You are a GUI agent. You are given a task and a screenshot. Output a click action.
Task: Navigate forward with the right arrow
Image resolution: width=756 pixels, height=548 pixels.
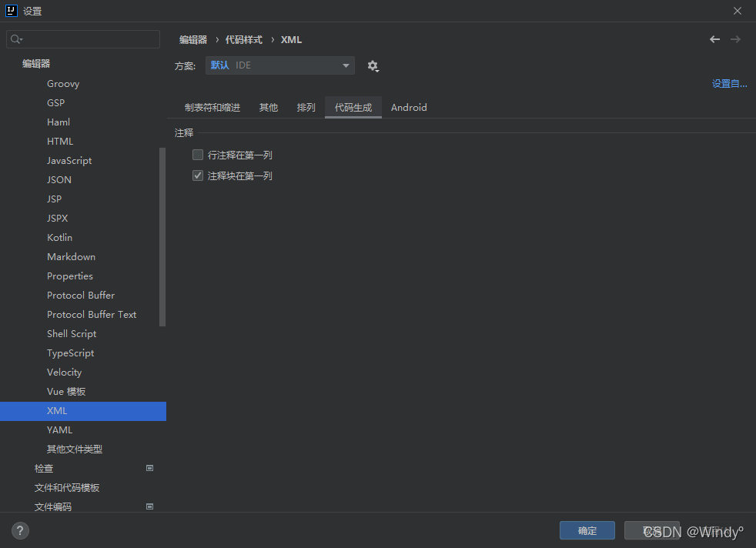735,39
